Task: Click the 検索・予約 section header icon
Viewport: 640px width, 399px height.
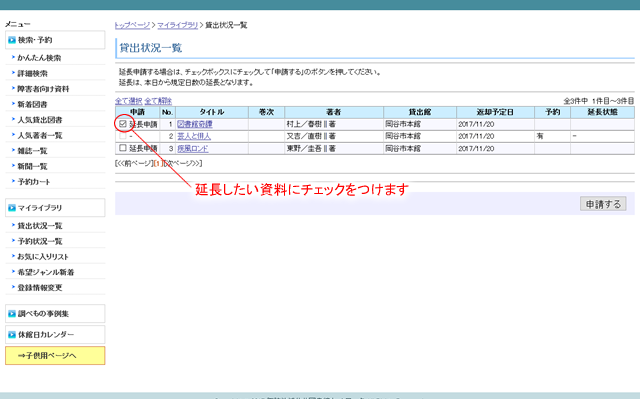Action: [x=12, y=40]
